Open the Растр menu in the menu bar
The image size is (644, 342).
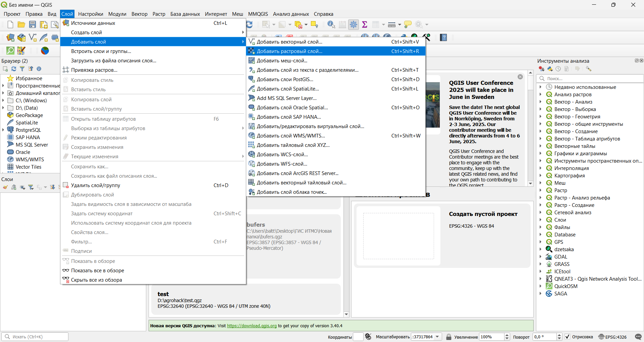159,14
